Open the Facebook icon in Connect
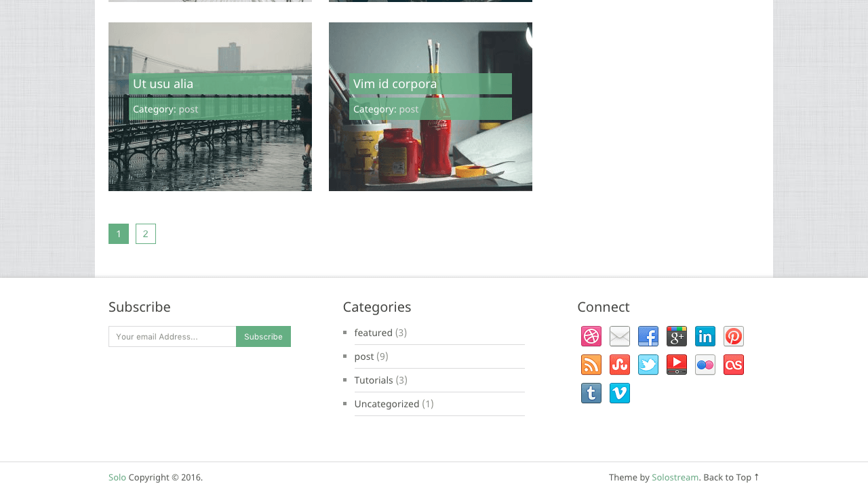Viewport: 868px width, 492px height. point(648,336)
